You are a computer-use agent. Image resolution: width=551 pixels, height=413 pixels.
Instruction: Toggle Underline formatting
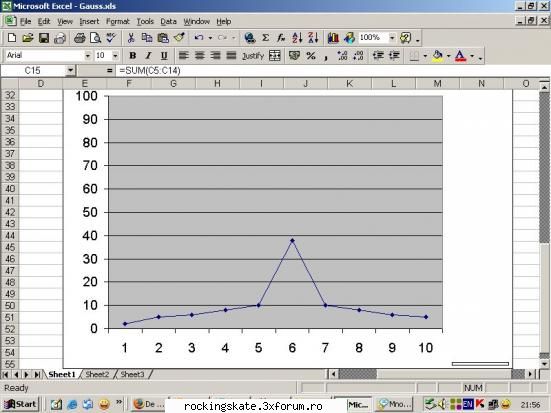coord(164,56)
